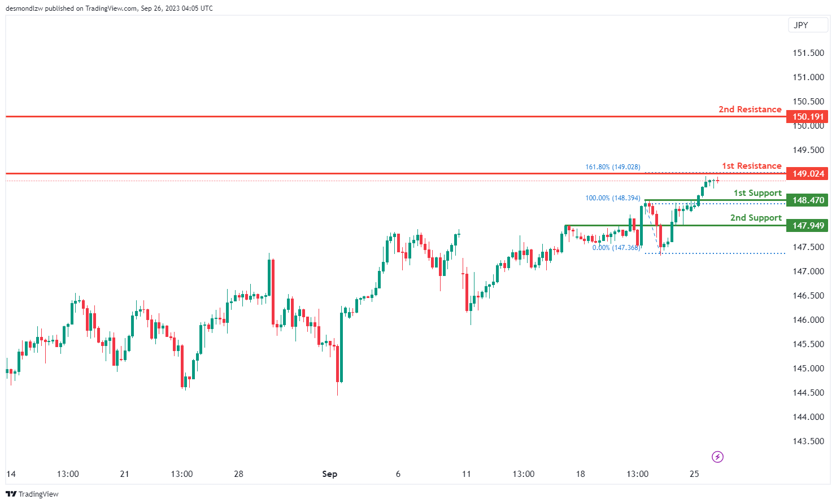Select the 148.470 green price tag
The width and height of the screenshot is (836, 504).
(x=808, y=200)
